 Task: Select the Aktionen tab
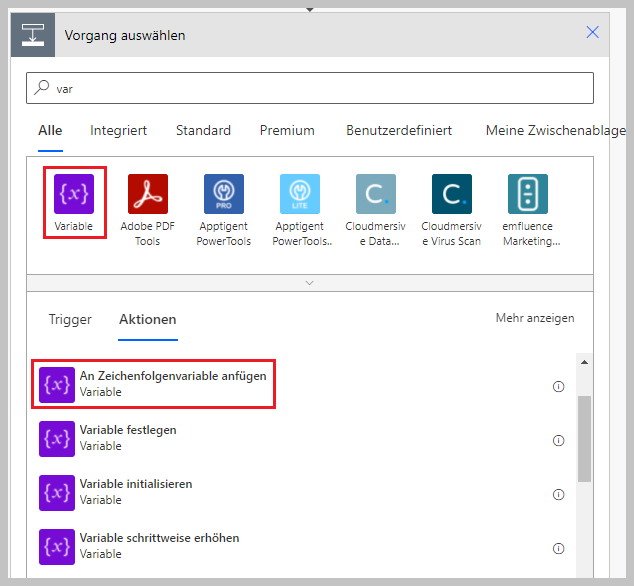click(148, 319)
